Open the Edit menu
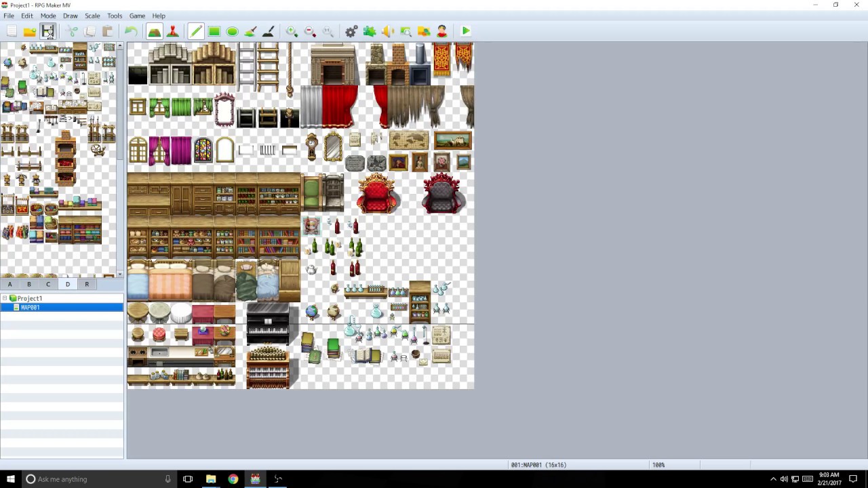The height and width of the screenshot is (488, 868). [x=27, y=16]
